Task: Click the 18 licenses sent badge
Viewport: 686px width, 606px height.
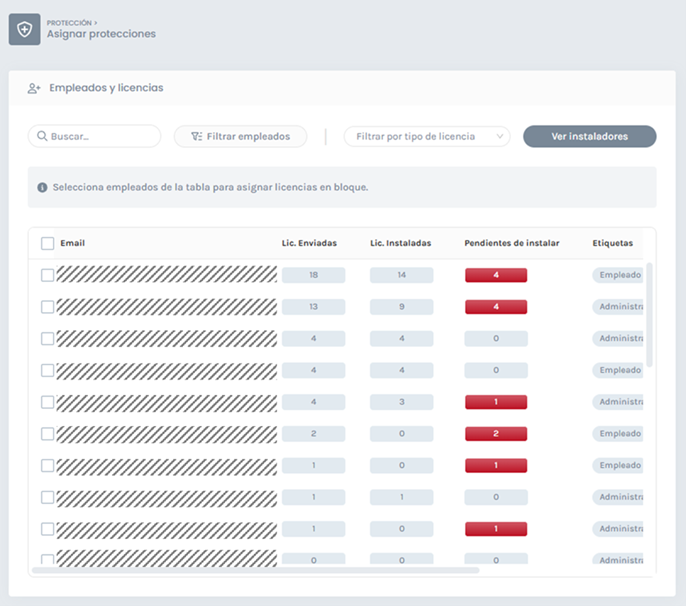Action: pos(313,275)
